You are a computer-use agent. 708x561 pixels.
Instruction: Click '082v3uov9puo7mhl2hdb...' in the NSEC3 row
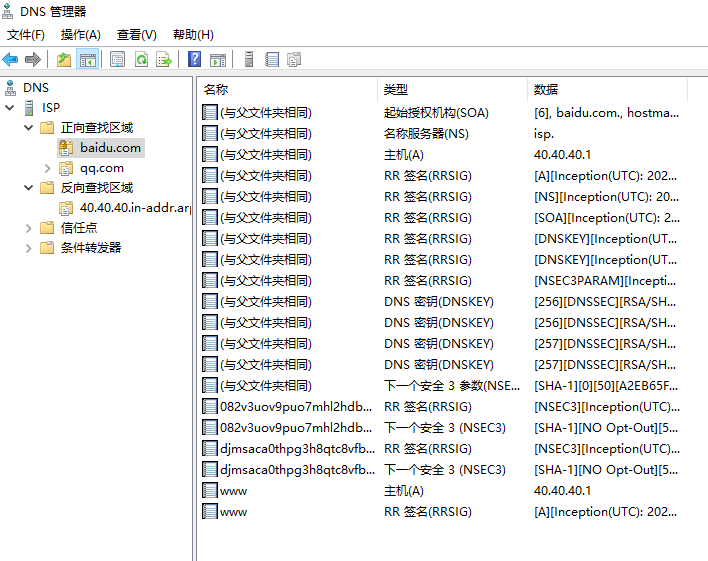coord(296,428)
